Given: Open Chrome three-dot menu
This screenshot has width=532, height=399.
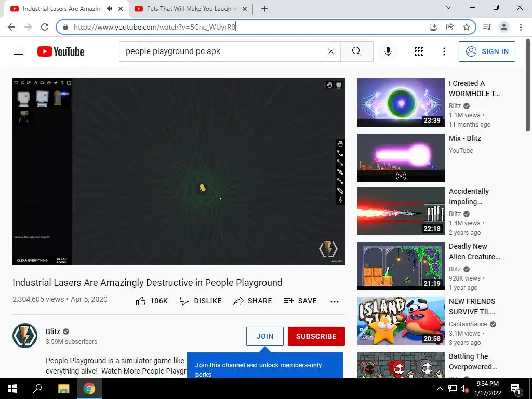Looking at the screenshot, I should pyautogui.click(x=521, y=27).
